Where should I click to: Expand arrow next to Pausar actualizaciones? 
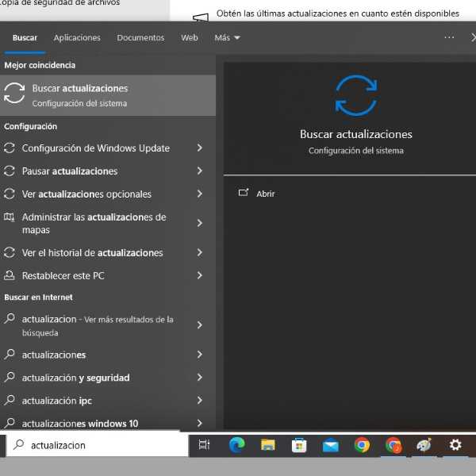click(x=199, y=171)
